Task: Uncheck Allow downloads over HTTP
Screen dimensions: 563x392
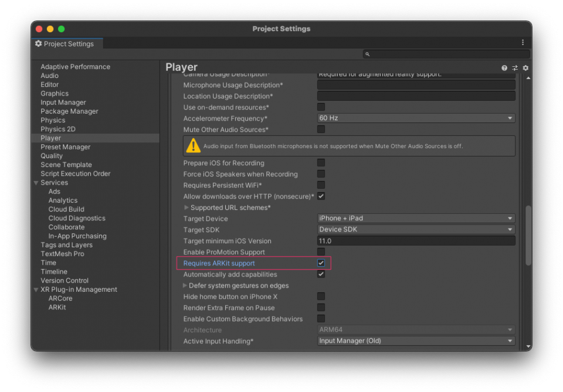Action: click(x=321, y=196)
